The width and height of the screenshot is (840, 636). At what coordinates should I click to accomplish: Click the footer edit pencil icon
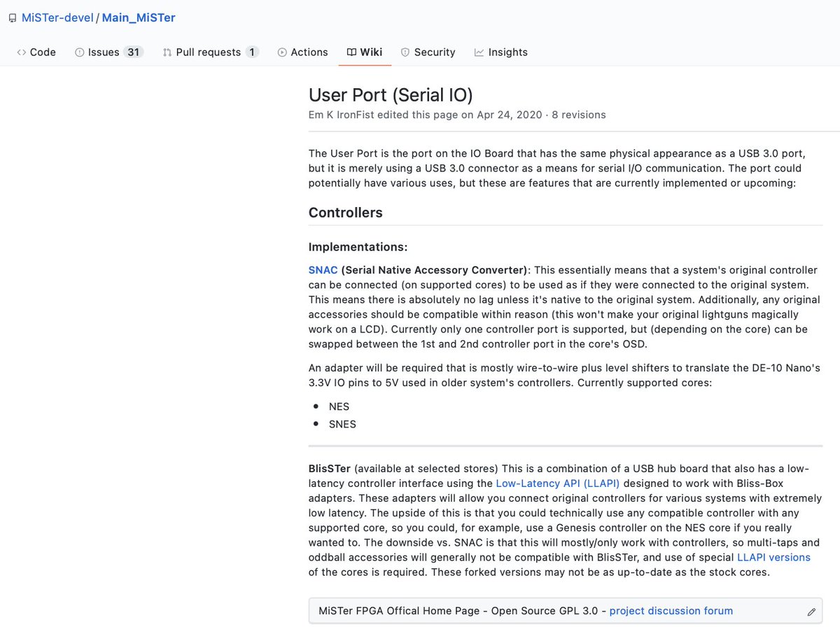pos(811,612)
